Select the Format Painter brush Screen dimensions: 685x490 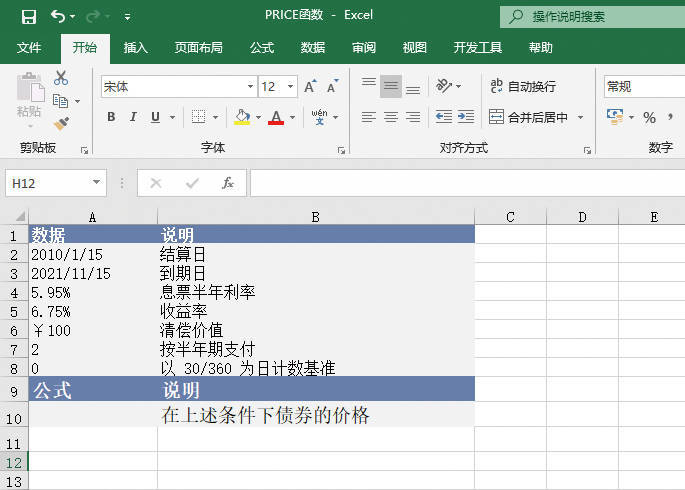coord(61,123)
